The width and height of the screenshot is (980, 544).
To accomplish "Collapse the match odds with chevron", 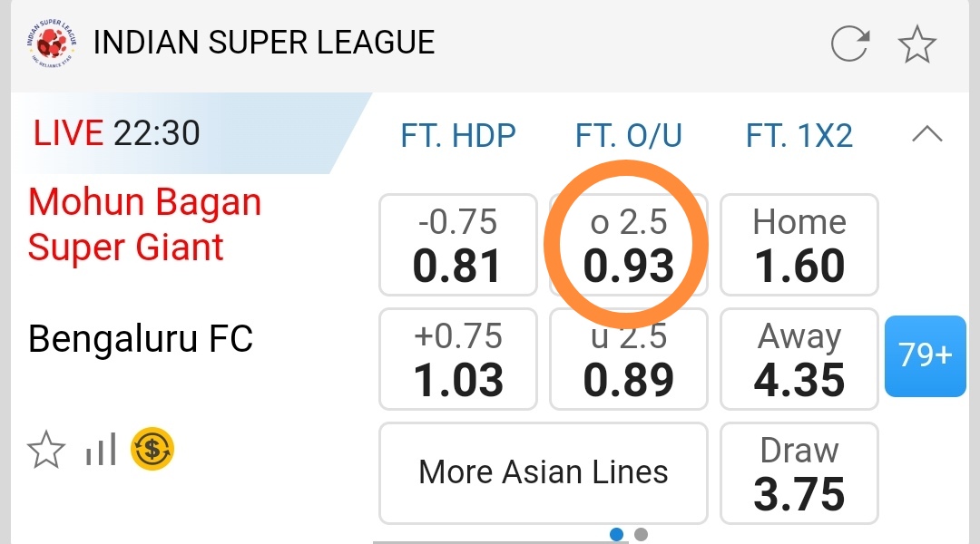I will [926, 135].
